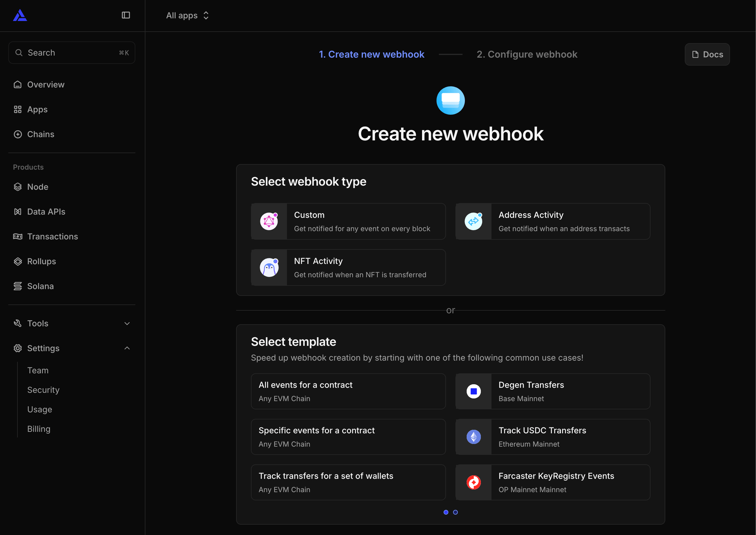Click the search magnifier icon

click(19, 53)
